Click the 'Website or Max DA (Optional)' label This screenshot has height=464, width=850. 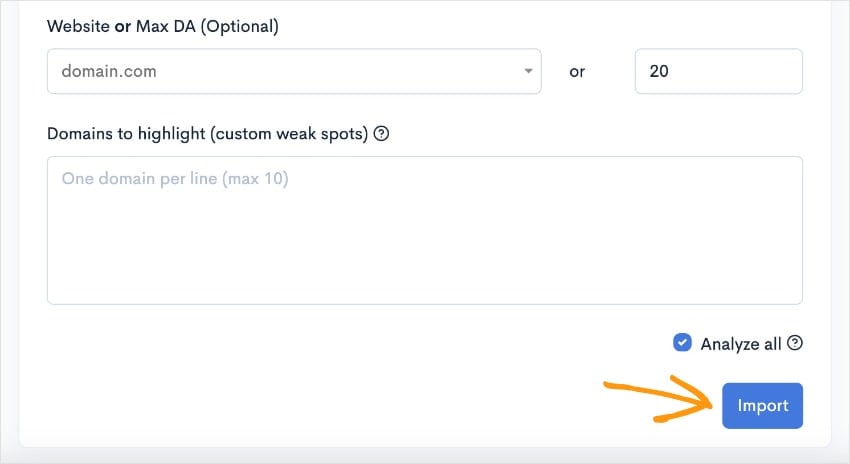pyautogui.click(x=162, y=26)
